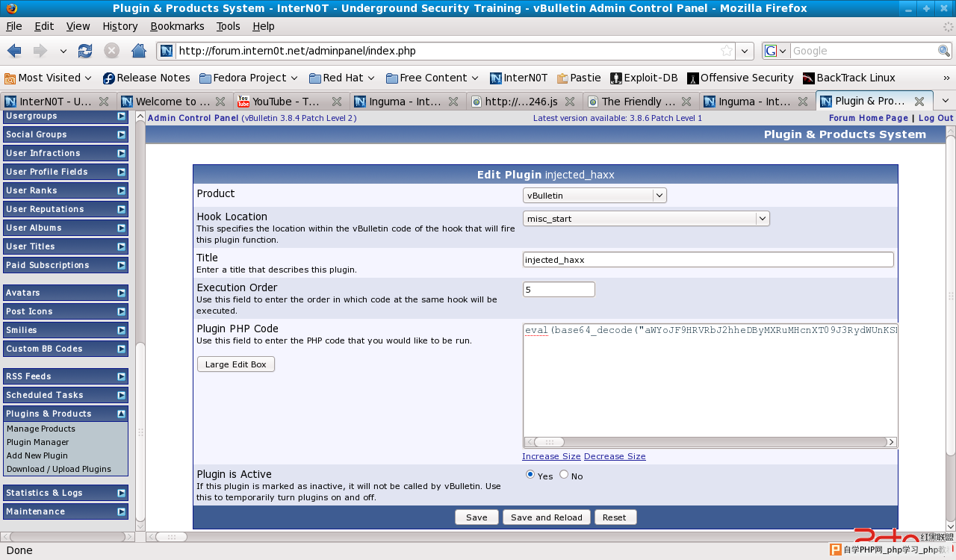Image resolution: width=956 pixels, height=560 pixels.
Task: Reload the page with the refresh icon
Action: (x=85, y=51)
